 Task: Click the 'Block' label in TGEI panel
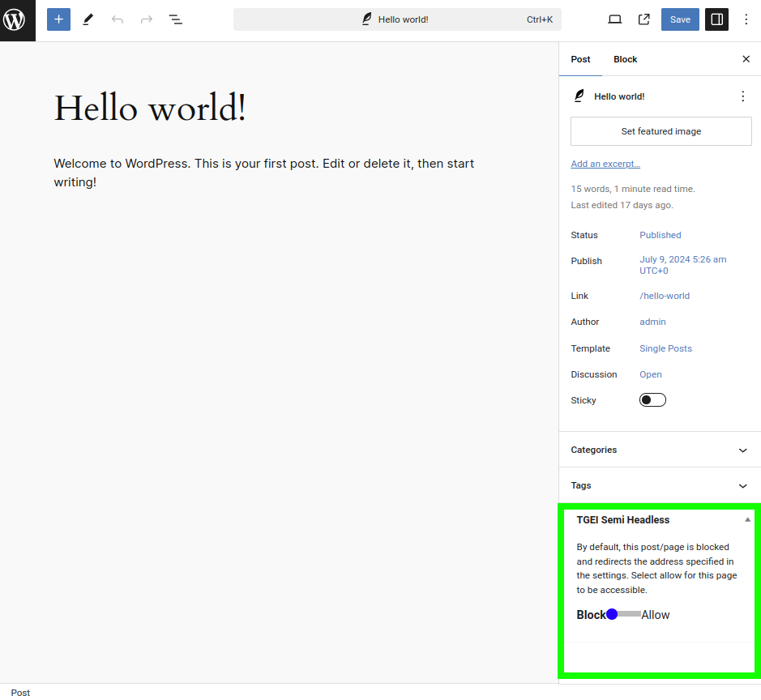coord(591,615)
